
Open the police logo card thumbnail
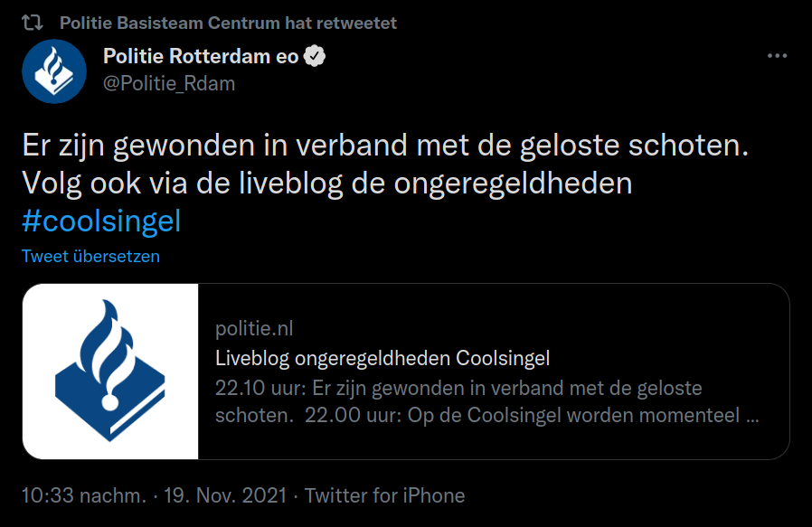110,372
